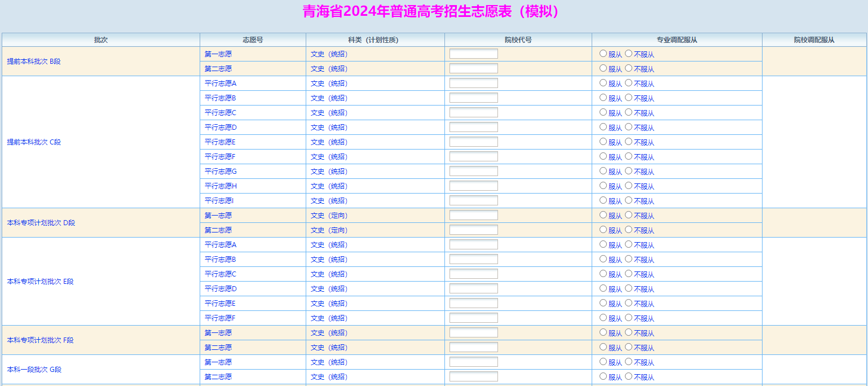868x386 pixels.
Task: Click 院校代号 box for C段 平行志愿H
Action: (x=473, y=186)
